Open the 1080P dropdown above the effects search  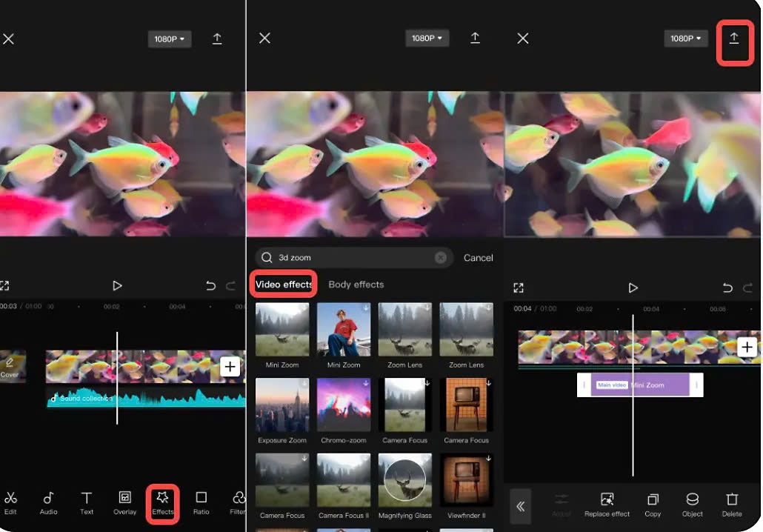click(427, 39)
